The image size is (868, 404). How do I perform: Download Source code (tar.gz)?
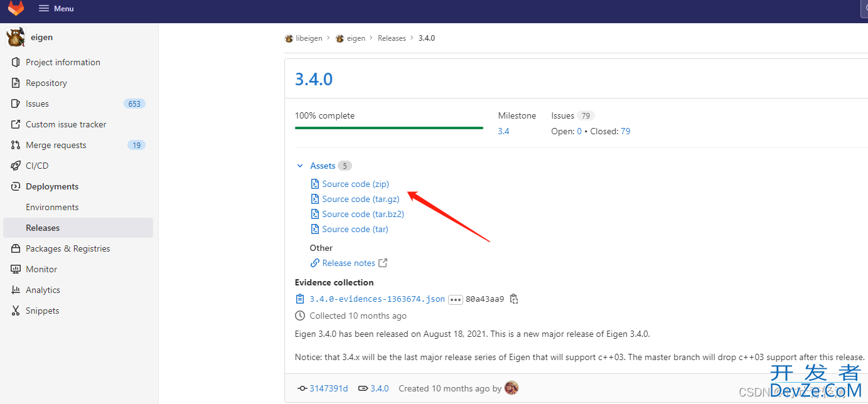tap(360, 199)
